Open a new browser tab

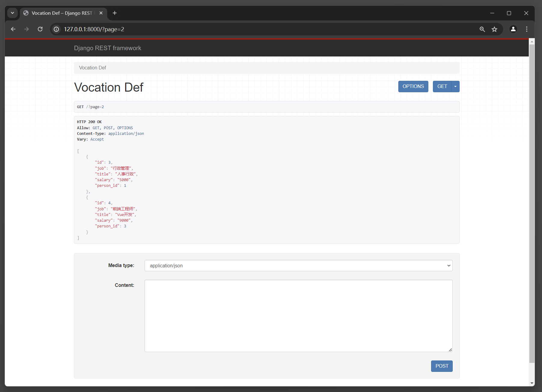pos(115,13)
